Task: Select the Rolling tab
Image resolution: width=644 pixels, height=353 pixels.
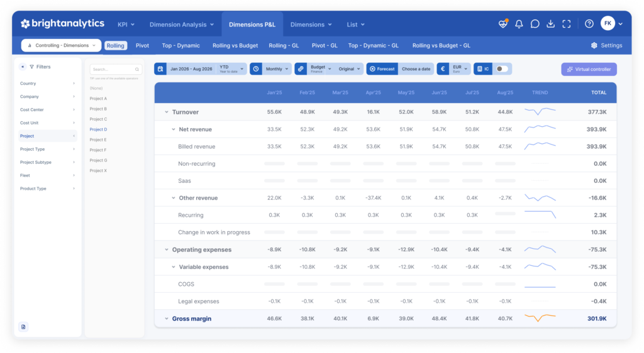Action: 116,45
